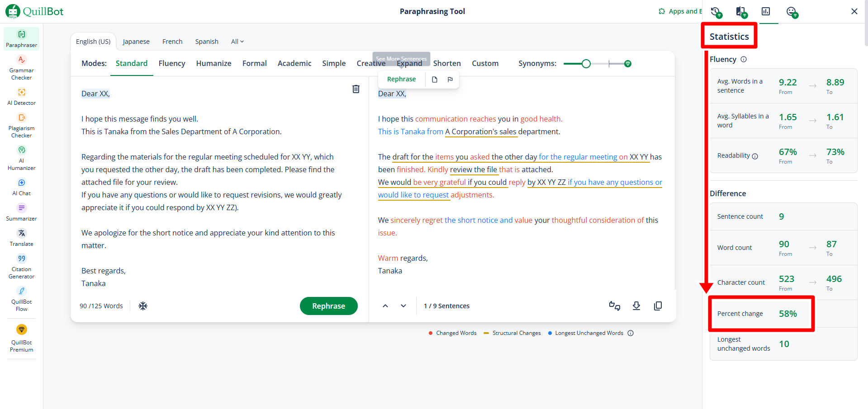Viewport: 868px width, 409px height.
Task: Click the green Rephrase button
Action: (329, 306)
